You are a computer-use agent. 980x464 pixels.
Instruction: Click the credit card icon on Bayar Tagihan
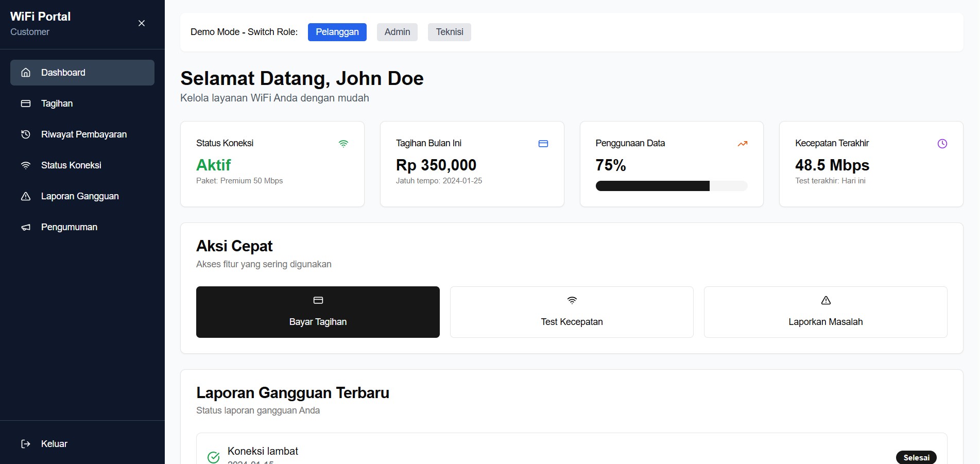point(318,300)
